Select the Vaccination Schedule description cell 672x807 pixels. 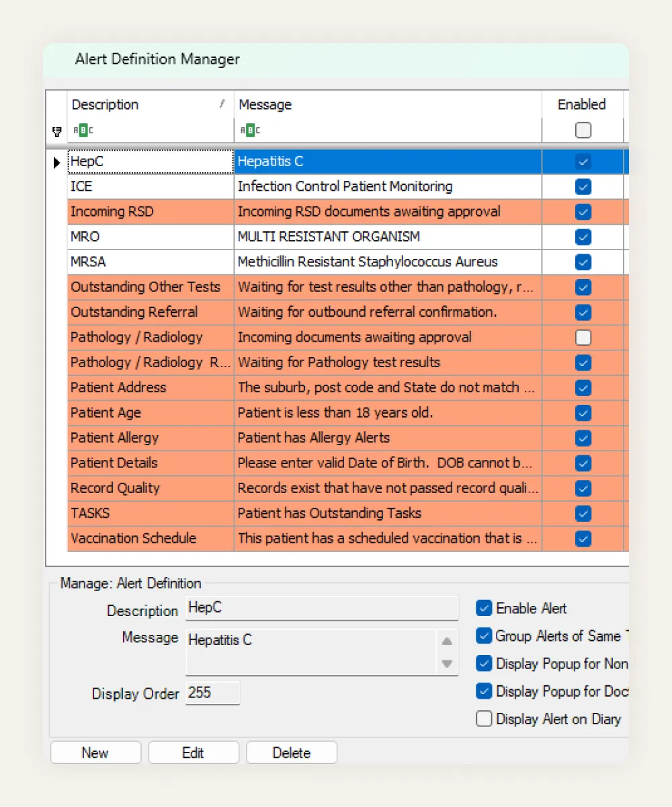coord(151,538)
